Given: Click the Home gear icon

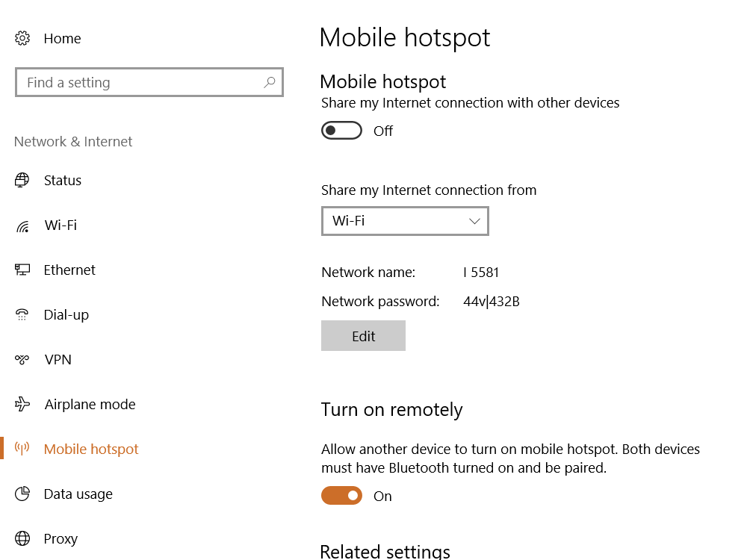Looking at the screenshot, I should click(22, 38).
